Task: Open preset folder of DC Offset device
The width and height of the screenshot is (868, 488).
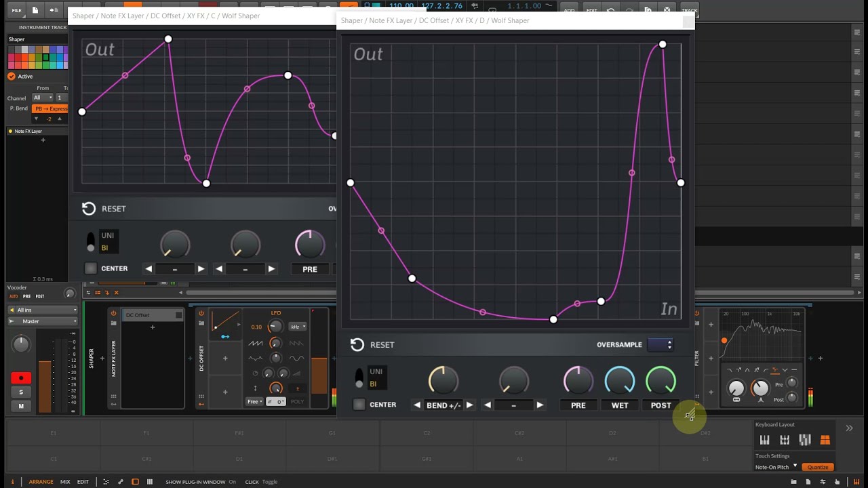Action: [x=201, y=323]
